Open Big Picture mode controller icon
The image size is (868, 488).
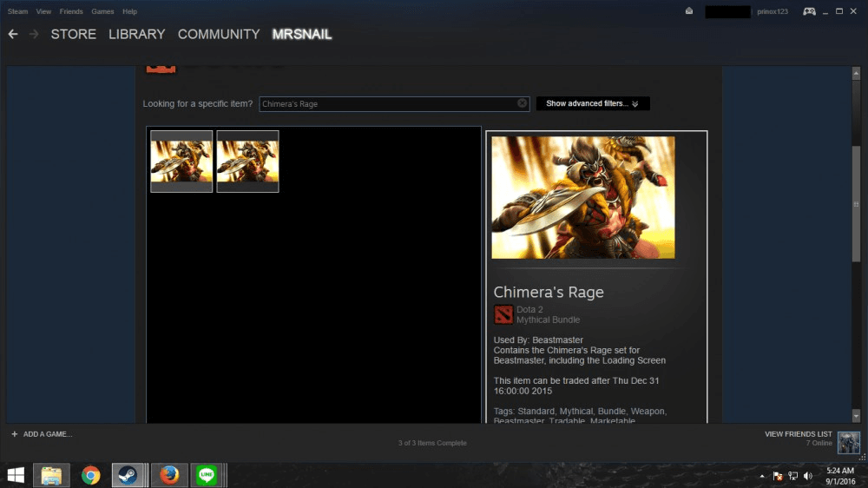[809, 11]
